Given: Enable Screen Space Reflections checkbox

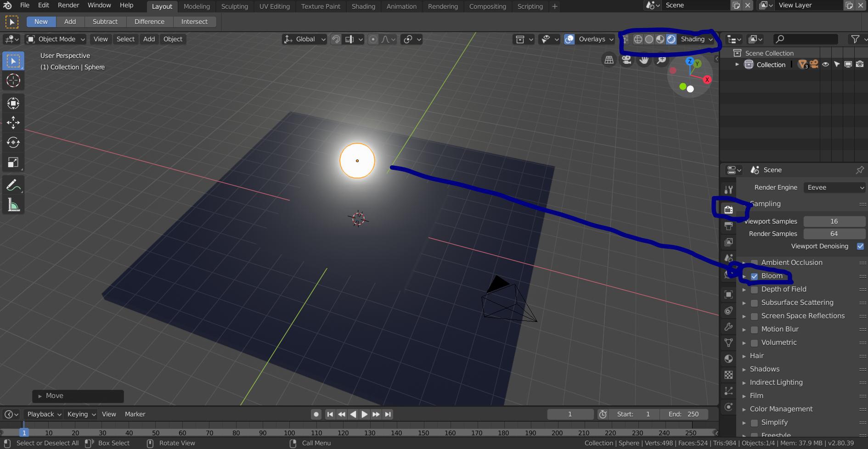Looking at the screenshot, I should (x=754, y=316).
